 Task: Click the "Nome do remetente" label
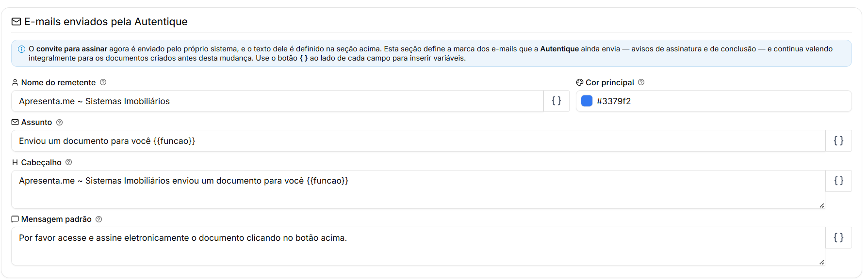coord(58,83)
